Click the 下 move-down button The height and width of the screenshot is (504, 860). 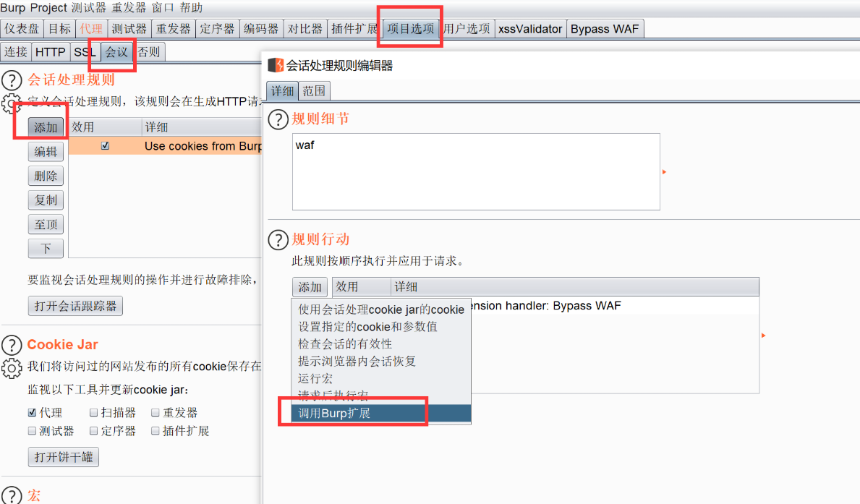coord(46,249)
